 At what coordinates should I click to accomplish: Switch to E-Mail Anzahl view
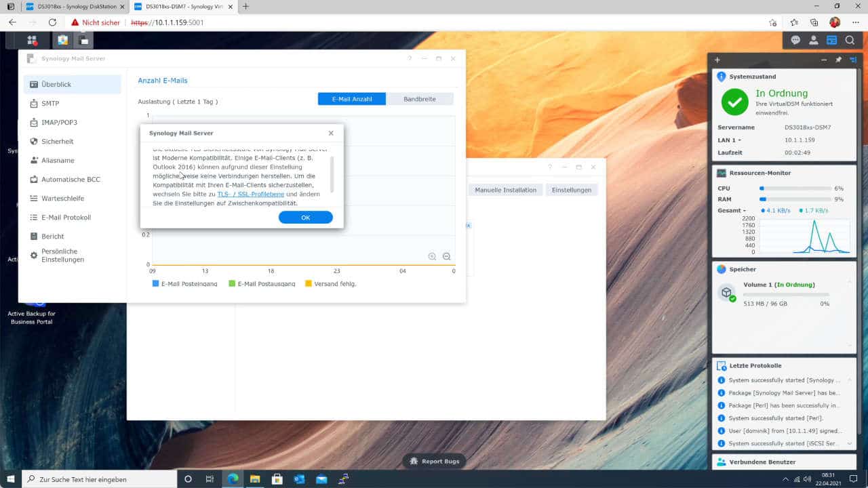[352, 99]
